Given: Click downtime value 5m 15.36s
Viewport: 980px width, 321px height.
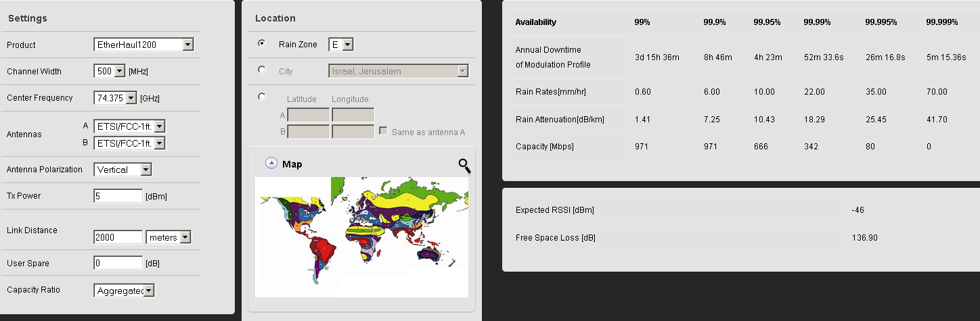Looking at the screenshot, I should click(946, 57).
